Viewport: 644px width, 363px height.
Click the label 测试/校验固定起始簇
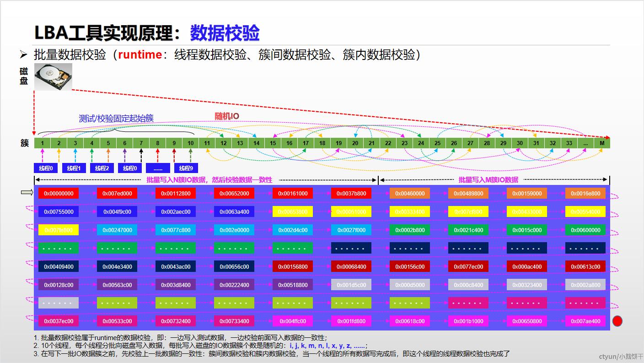116,118
